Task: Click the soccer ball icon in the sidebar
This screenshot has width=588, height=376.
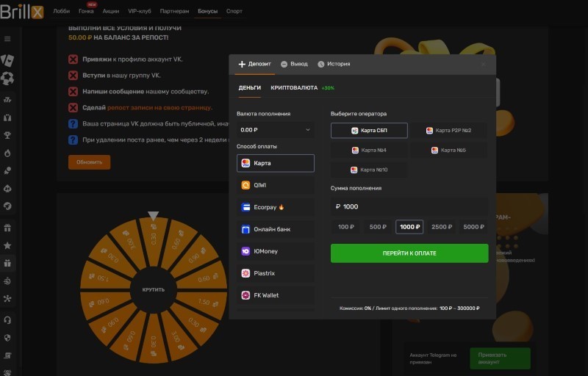Action: pyautogui.click(x=7, y=79)
